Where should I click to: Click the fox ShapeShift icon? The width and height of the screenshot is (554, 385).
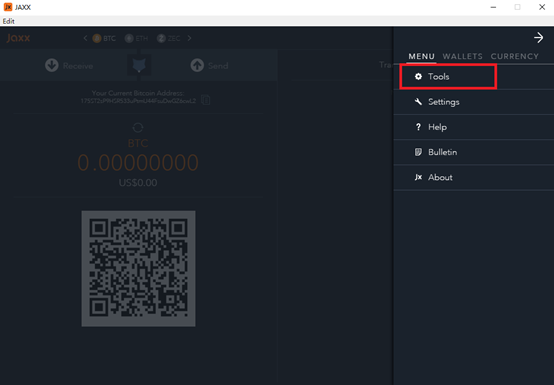[139, 65]
